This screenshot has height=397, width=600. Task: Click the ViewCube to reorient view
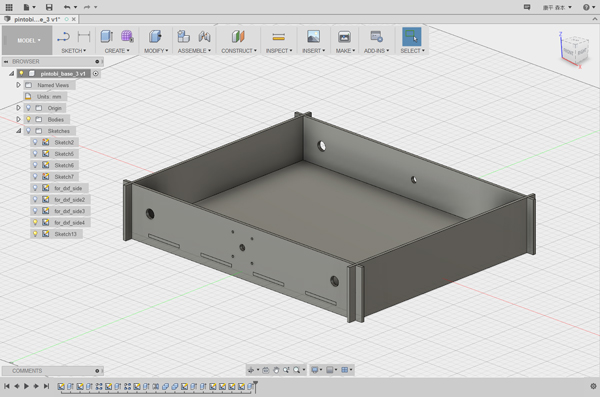(574, 51)
